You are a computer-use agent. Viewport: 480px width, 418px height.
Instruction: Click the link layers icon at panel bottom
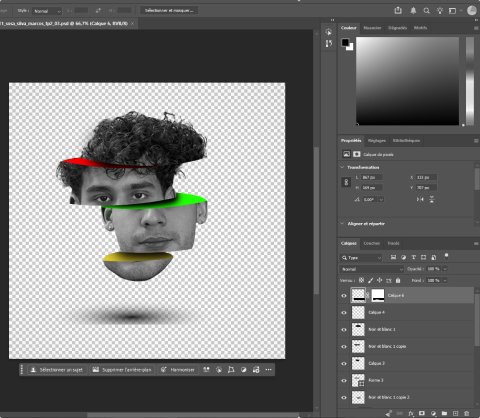tap(399, 414)
